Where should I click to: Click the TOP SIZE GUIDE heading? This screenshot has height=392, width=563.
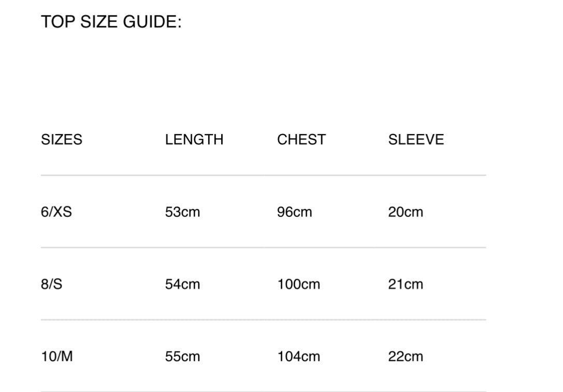111,22
